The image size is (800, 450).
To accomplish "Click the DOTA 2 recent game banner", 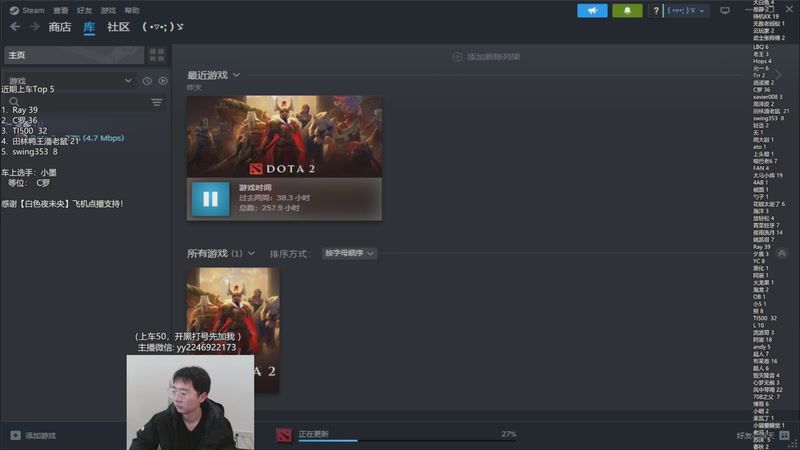I will click(284, 136).
